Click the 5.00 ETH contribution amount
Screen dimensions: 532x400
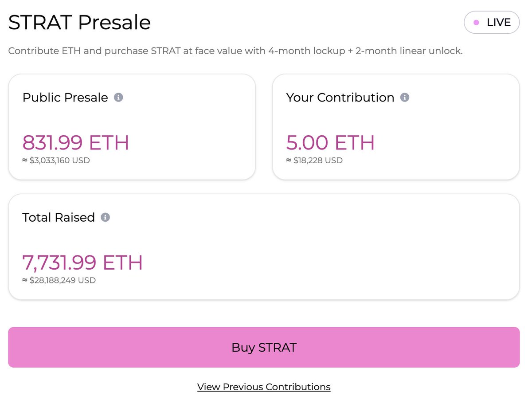[330, 143]
